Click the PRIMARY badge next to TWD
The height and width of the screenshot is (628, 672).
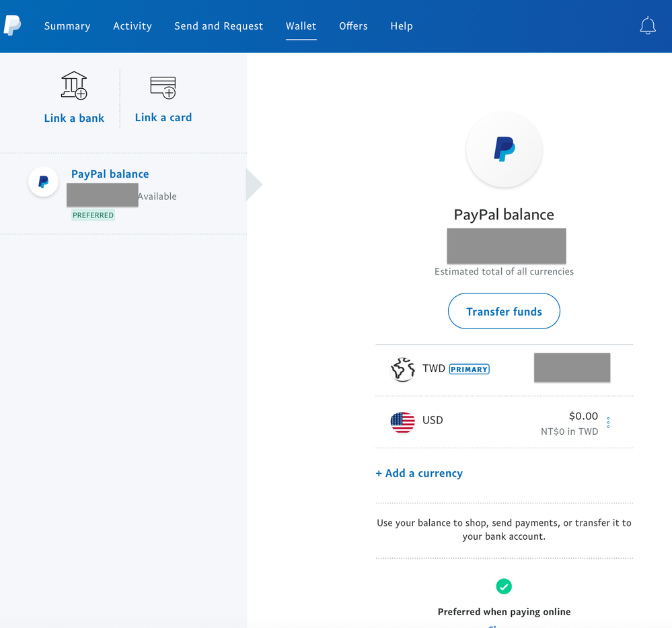pos(470,370)
